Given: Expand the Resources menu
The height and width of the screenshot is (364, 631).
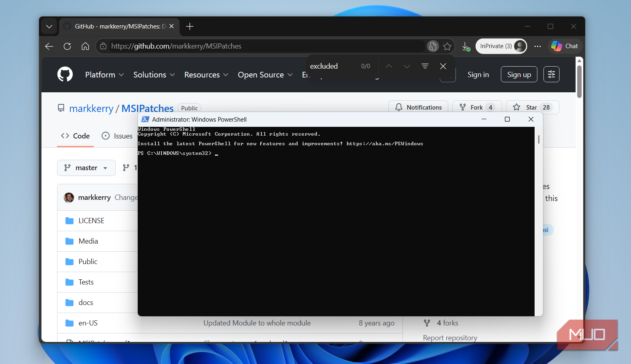Looking at the screenshot, I should 206,75.
